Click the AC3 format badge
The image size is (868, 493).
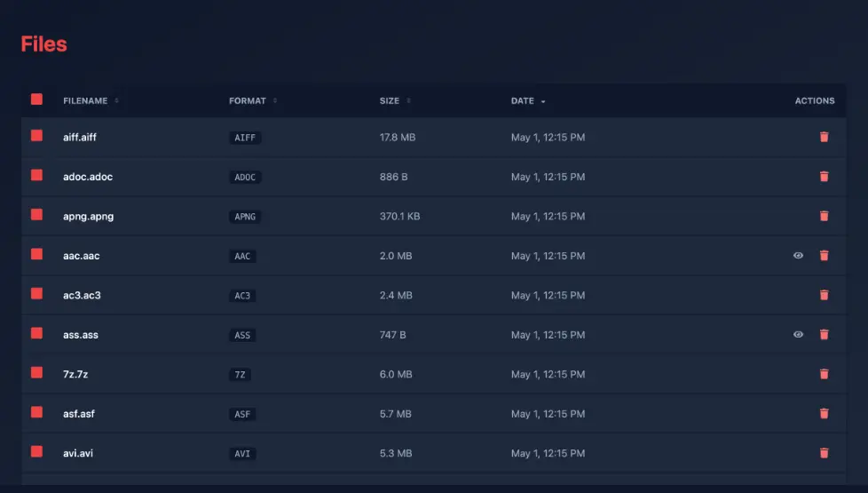242,296
